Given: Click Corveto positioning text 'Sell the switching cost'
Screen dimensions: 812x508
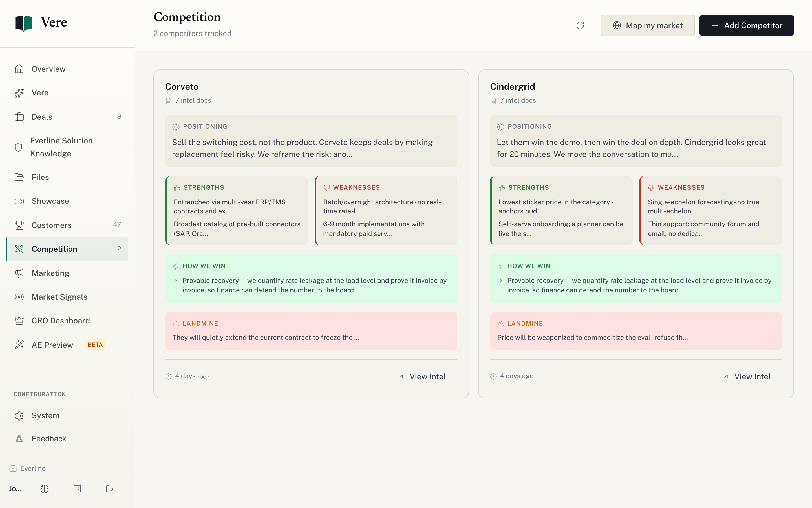Looking at the screenshot, I should [x=302, y=148].
